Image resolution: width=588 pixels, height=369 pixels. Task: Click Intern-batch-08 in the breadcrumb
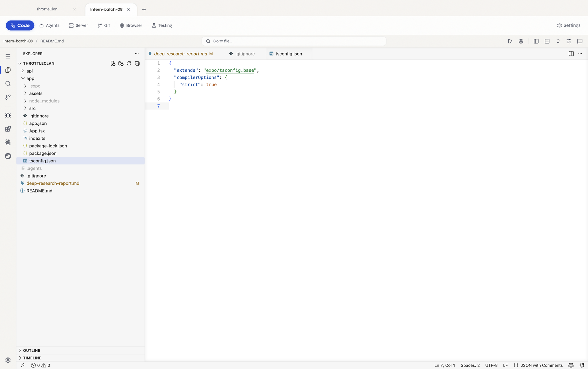18,41
